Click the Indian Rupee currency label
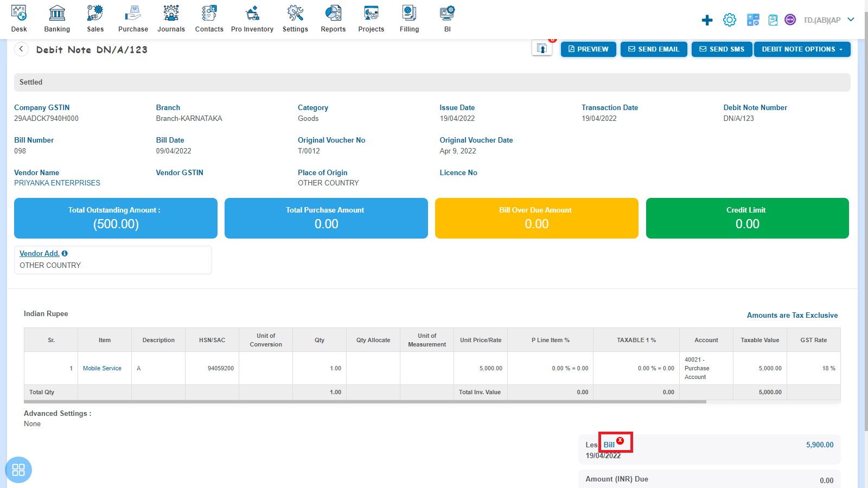868x488 pixels. coord(46,313)
